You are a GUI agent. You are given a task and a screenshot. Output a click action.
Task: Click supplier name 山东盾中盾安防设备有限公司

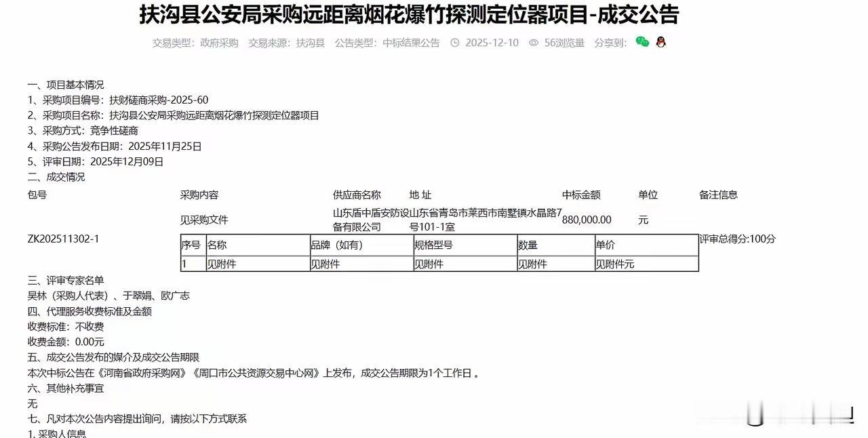[365, 220]
